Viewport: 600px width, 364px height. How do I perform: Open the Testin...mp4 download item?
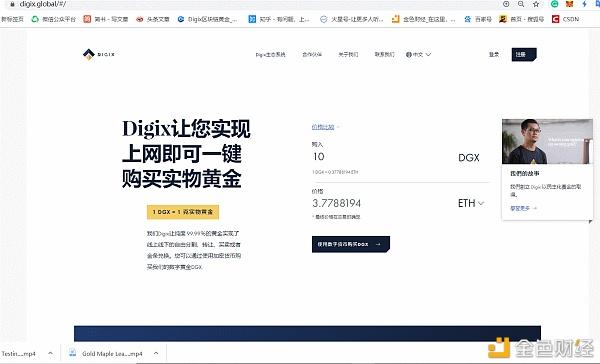[18, 354]
